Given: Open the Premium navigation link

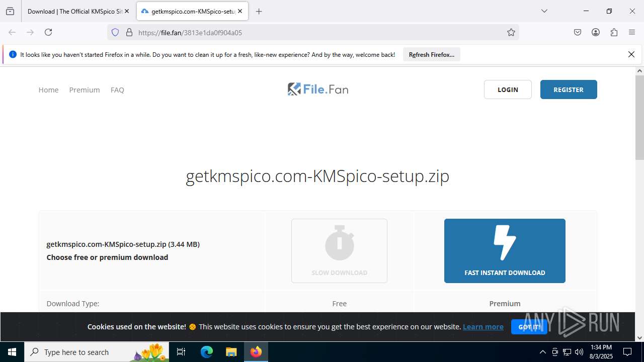Looking at the screenshot, I should (85, 89).
